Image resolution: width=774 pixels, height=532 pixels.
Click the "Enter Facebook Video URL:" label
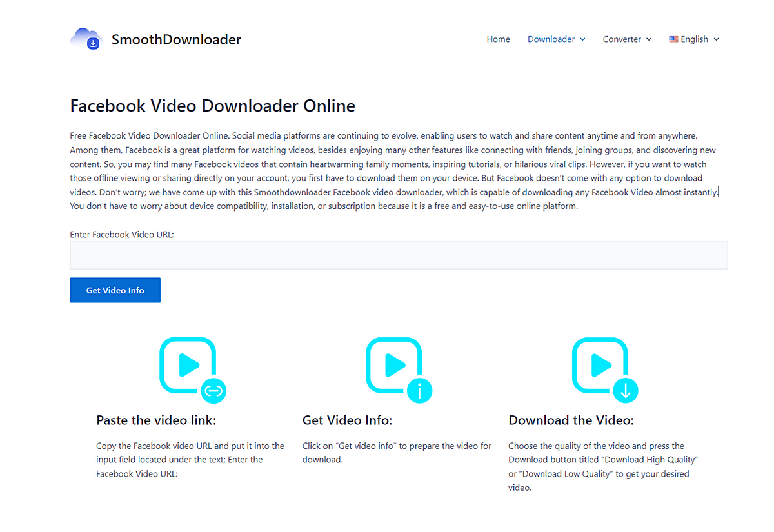122,235
